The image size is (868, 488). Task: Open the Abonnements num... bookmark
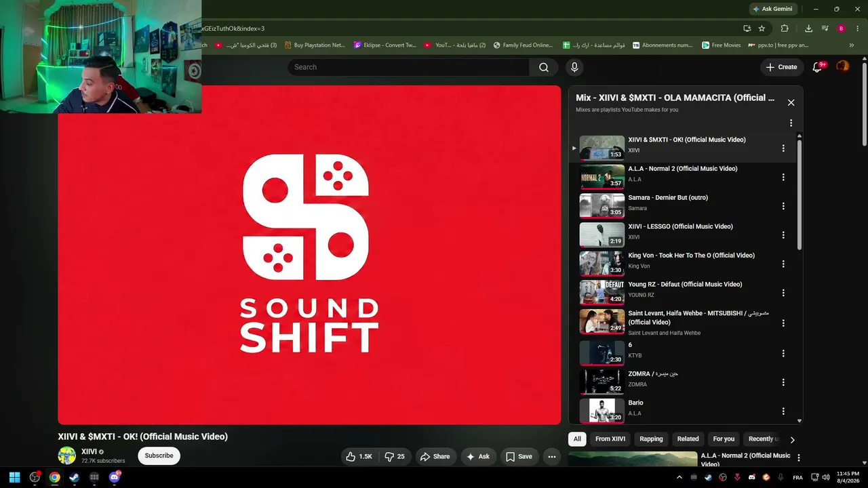(x=663, y=45)
